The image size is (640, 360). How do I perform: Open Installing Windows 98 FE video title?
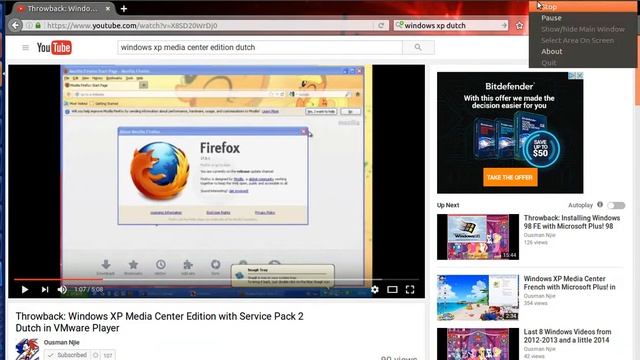[572, 222]
